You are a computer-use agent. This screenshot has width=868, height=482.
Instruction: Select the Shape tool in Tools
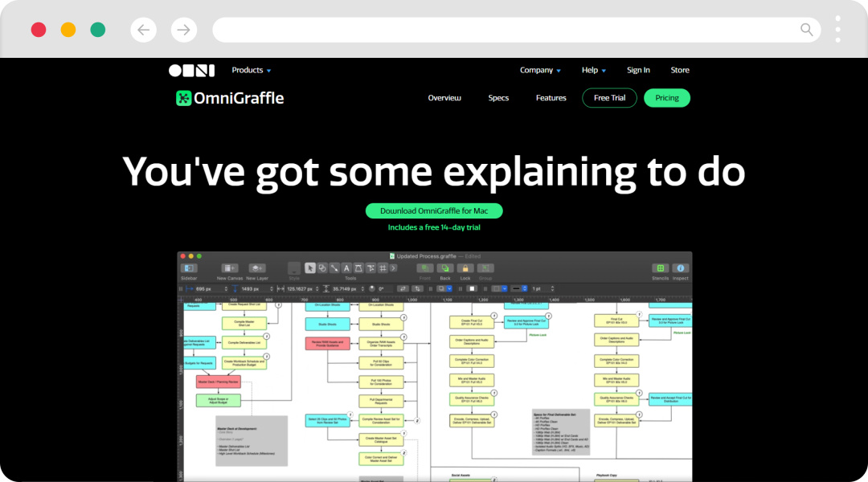pyautogui.click(x=322, y=268)
